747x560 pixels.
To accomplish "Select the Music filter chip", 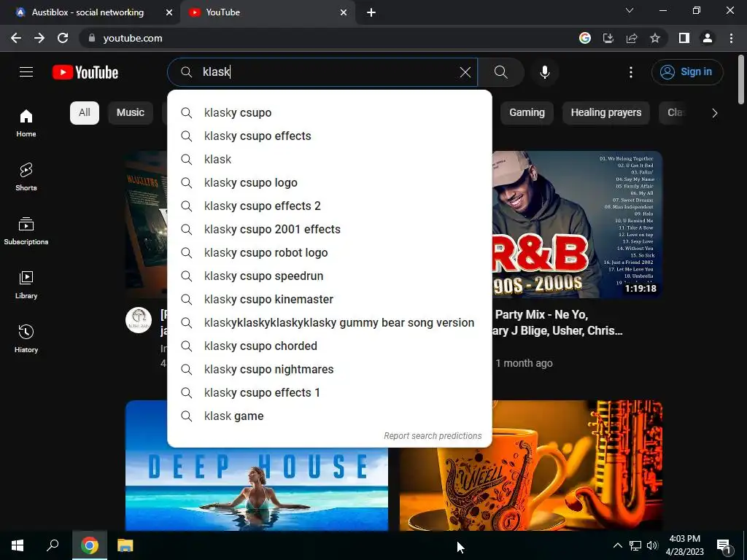I will click(131, 113).
